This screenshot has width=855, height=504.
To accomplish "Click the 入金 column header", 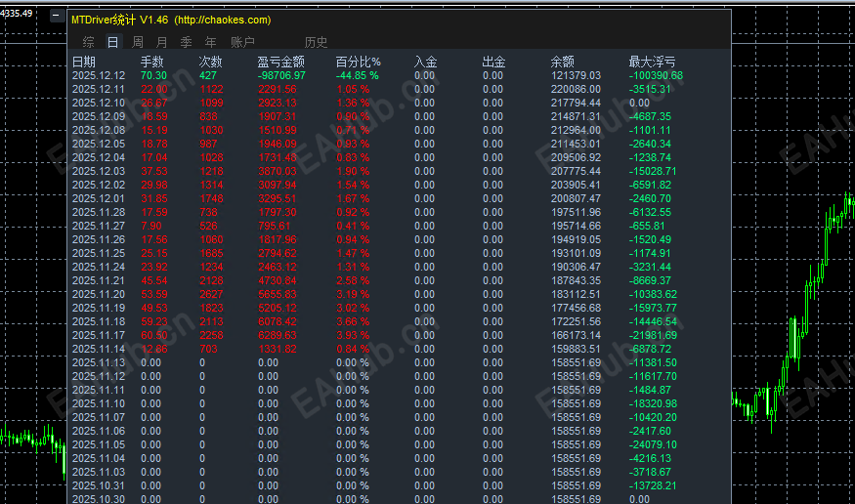I will pos(425,62).
